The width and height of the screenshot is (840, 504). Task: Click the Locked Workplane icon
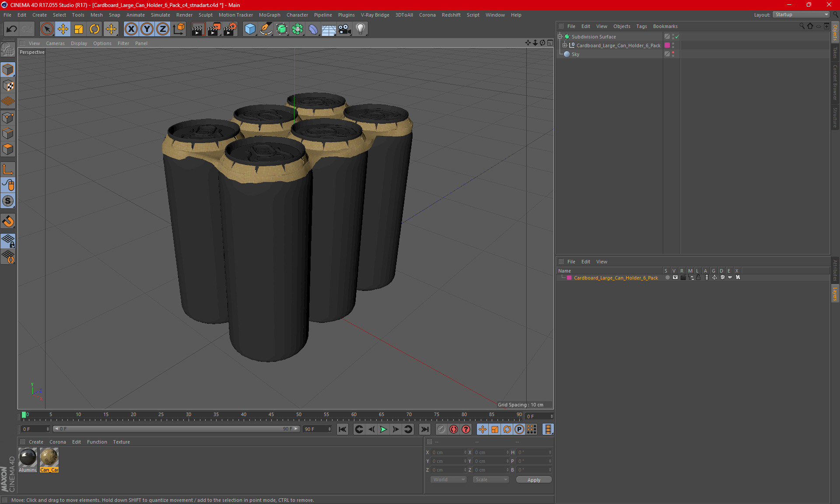tap(8, 241)
